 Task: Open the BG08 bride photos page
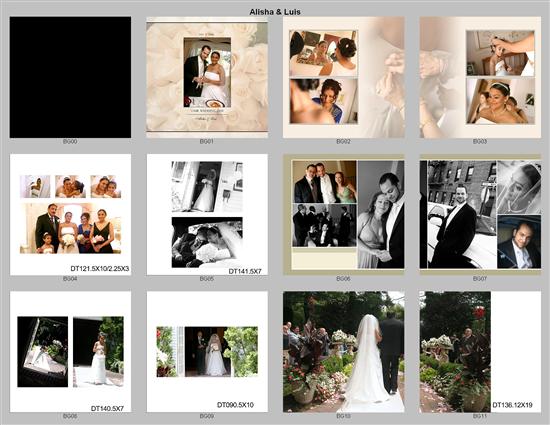[70, 351]
